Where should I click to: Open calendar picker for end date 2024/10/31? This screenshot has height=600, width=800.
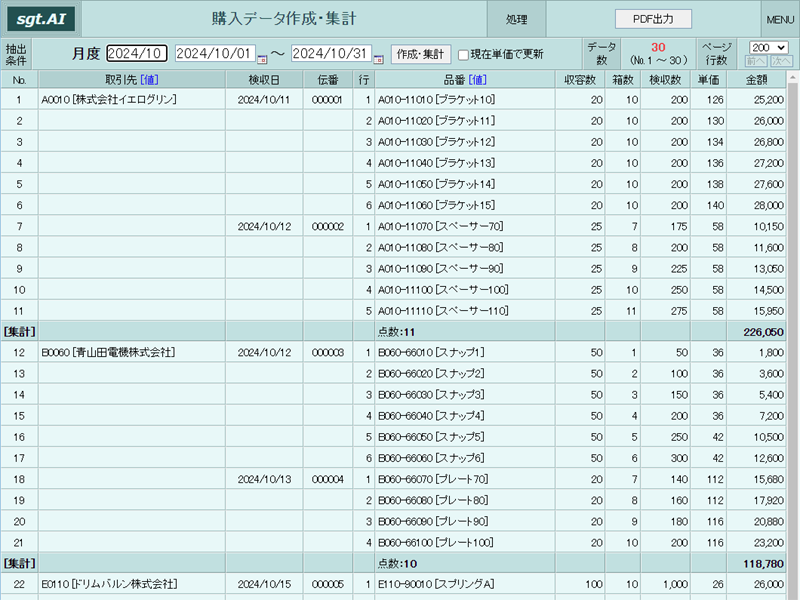coord(378,59)
